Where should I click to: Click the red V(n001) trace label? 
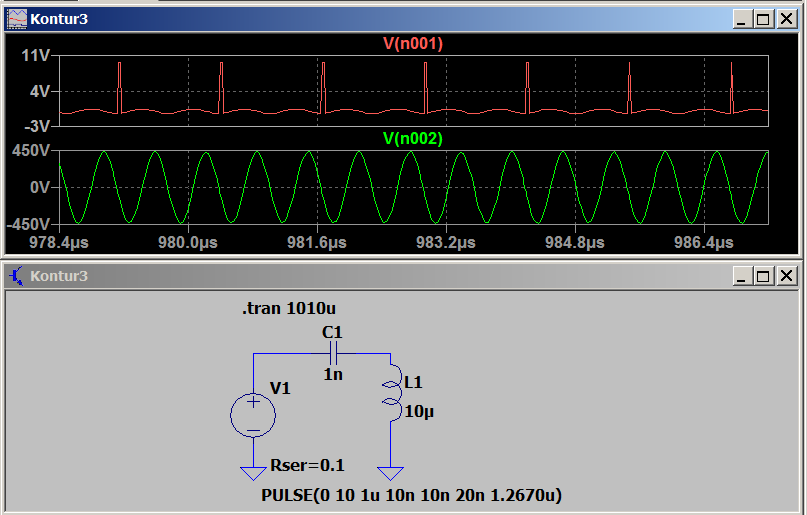pyautogui.click(x=413, y=44)
